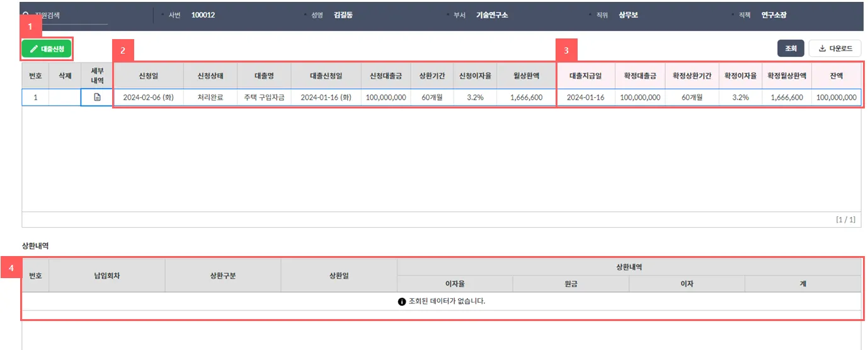Click the 2024-01-16 cell under 대출지급일
868x350 pixels.
coord(586,98)
